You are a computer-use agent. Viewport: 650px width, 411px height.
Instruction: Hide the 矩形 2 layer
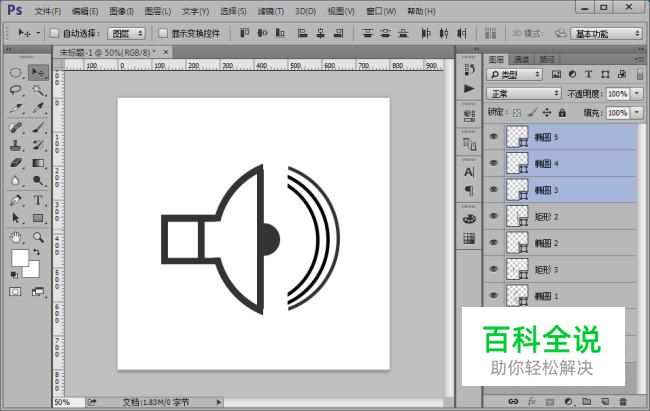click(494, 216)
